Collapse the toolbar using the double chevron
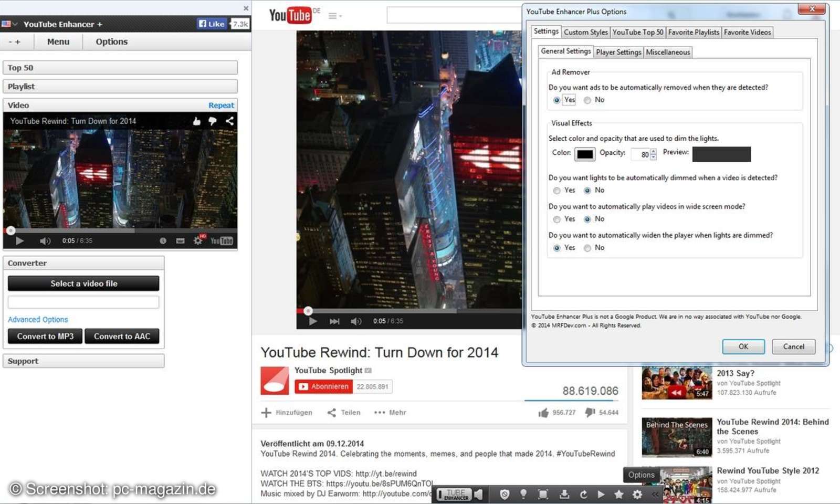 (654, 494)
